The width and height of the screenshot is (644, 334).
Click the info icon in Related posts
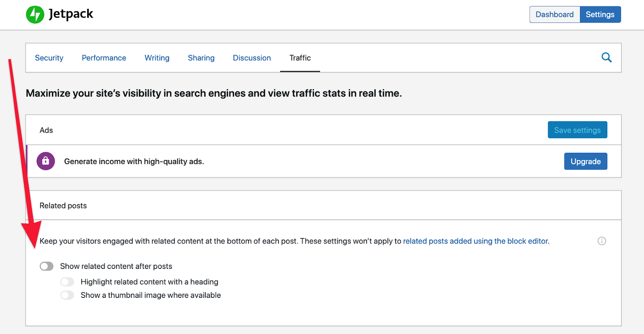click(602, 241)
